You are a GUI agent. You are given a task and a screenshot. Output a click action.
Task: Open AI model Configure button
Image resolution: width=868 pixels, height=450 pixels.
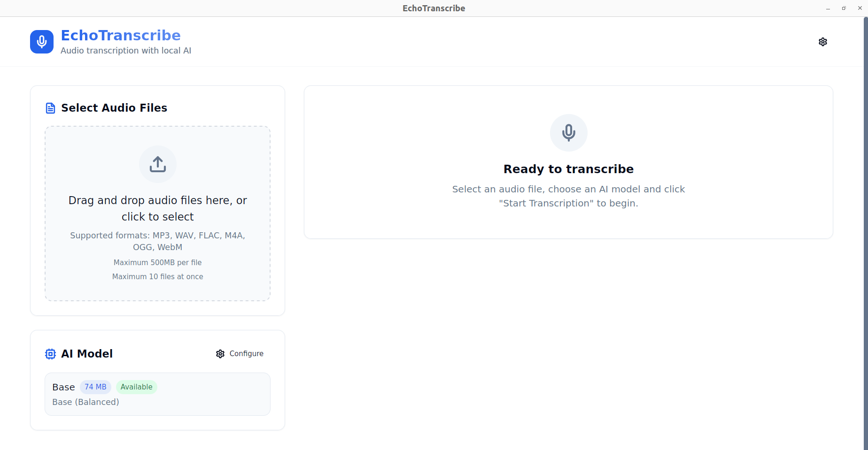[240, 354]
